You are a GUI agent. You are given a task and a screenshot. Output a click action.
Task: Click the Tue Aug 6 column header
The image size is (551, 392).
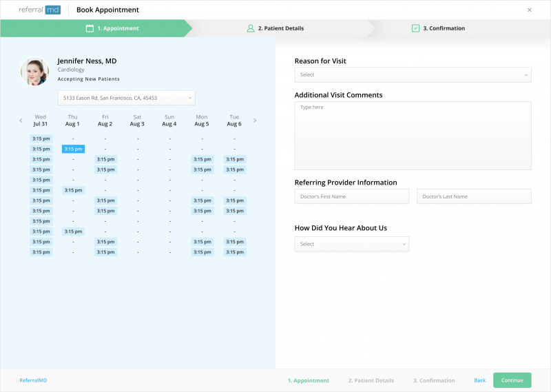(x=234, y=121)
